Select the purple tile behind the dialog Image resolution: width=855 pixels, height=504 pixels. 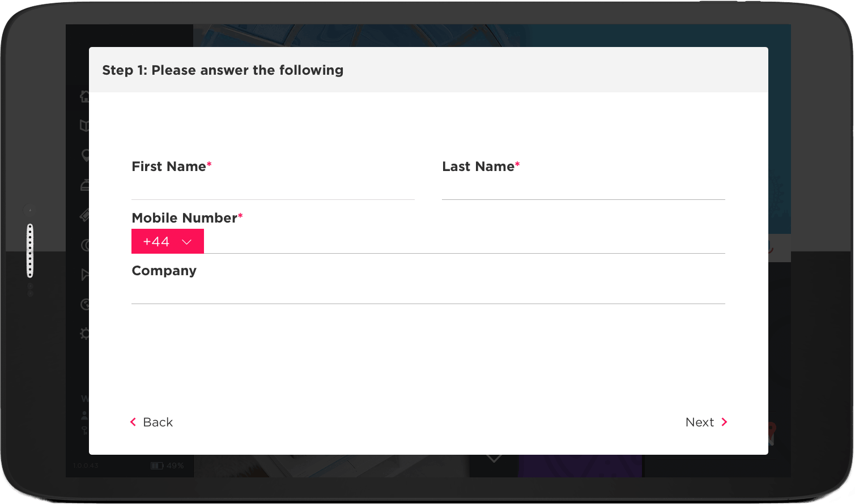click(x=580, y=465)
